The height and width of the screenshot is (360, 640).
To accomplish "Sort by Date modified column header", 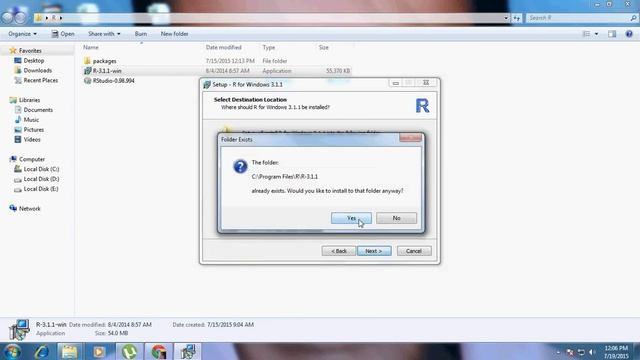I will (224, 47).
